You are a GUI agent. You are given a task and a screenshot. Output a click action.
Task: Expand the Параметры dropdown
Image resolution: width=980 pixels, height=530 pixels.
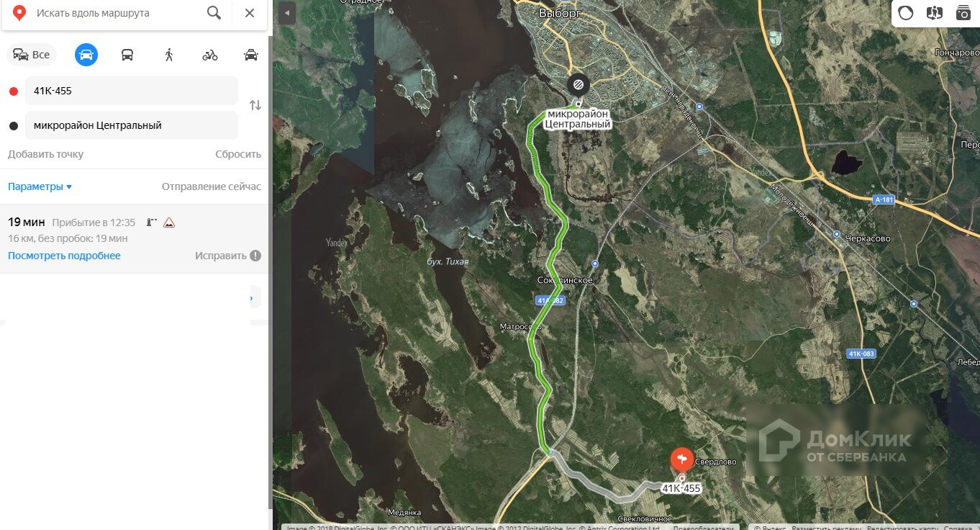40,187
